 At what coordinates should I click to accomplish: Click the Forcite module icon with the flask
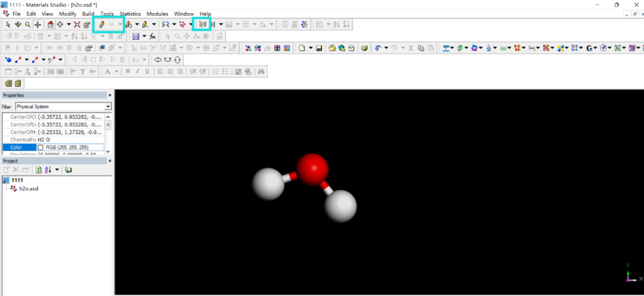point(488,48)
